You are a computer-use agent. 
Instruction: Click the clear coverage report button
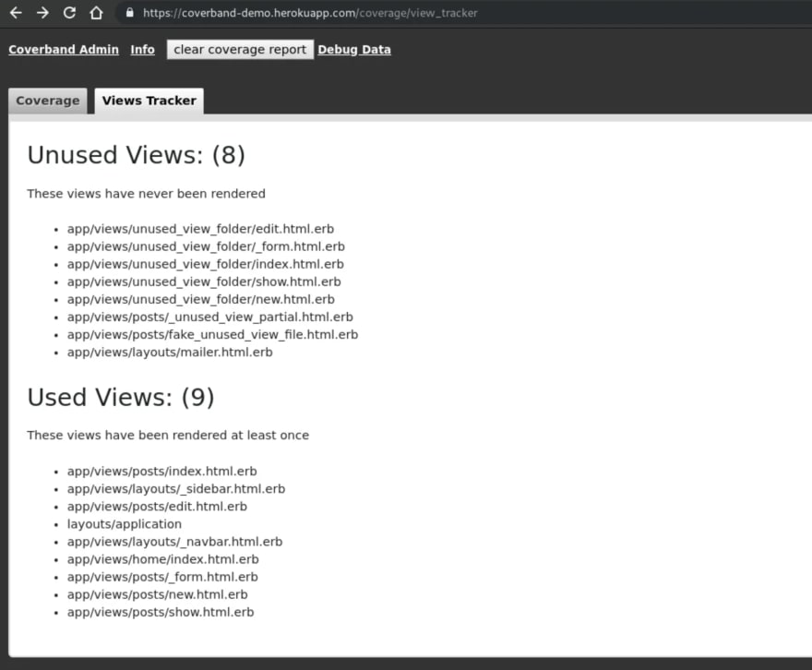coord(240,50)
